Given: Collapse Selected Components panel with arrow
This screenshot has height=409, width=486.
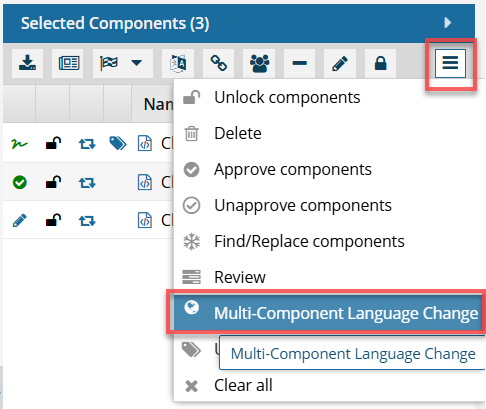Looking at the screenshot, I should pos(448,23).
